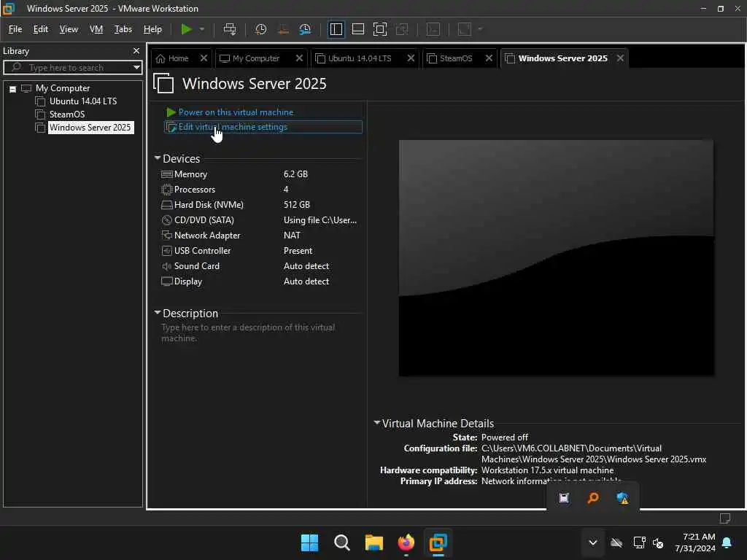Screen dimensions: 747x560
Task: Open the File menu
Action: pos(15,29)
